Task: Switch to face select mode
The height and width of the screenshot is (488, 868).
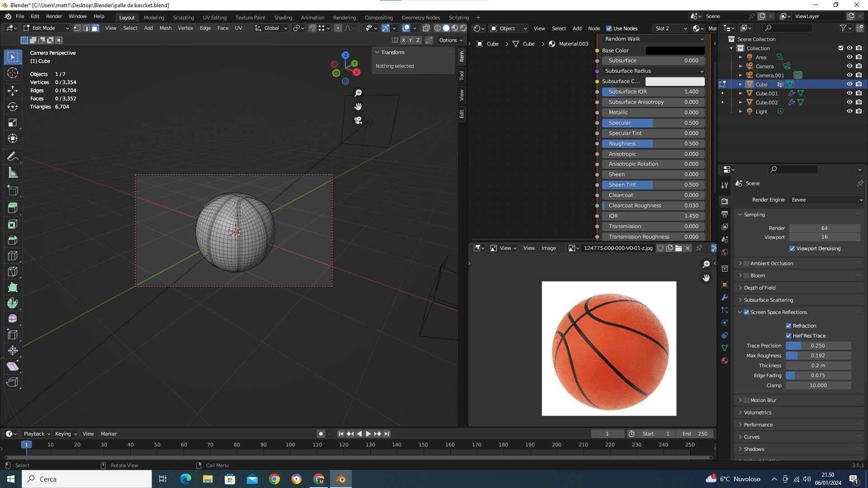Action: click(x=95, y=28)
